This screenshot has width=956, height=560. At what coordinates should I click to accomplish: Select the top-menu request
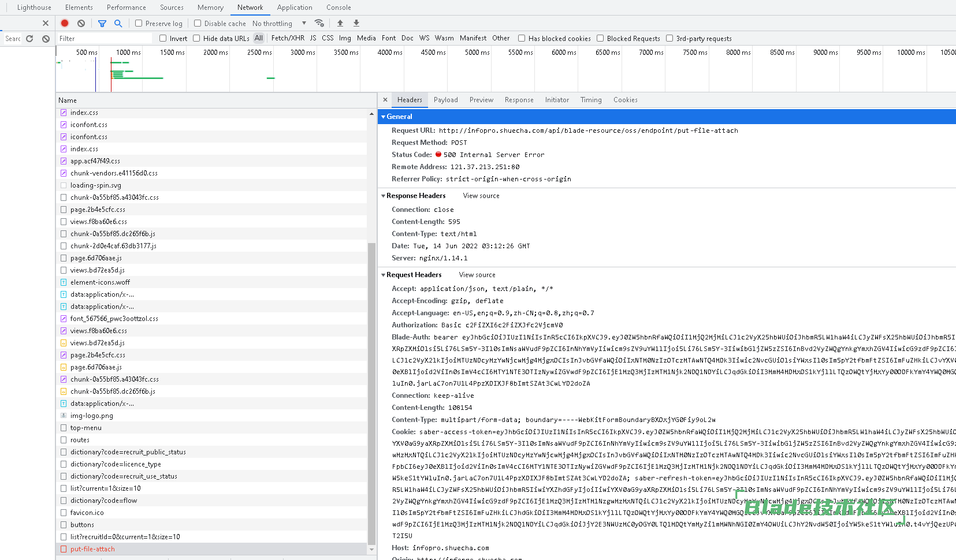pos(212,428)
